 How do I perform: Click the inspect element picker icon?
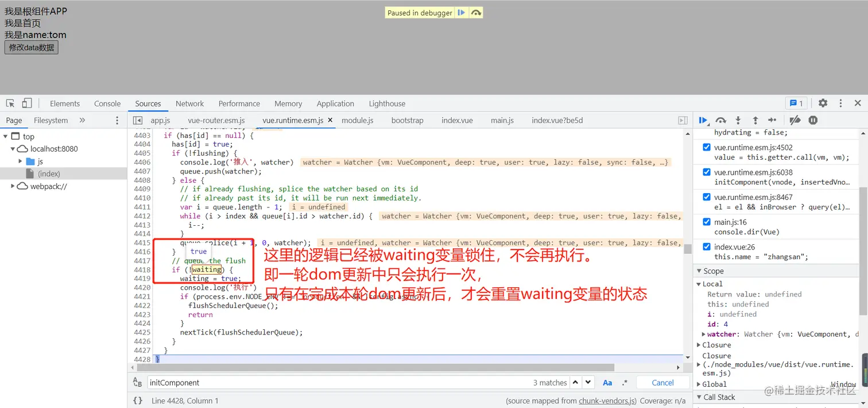(10, 103)
